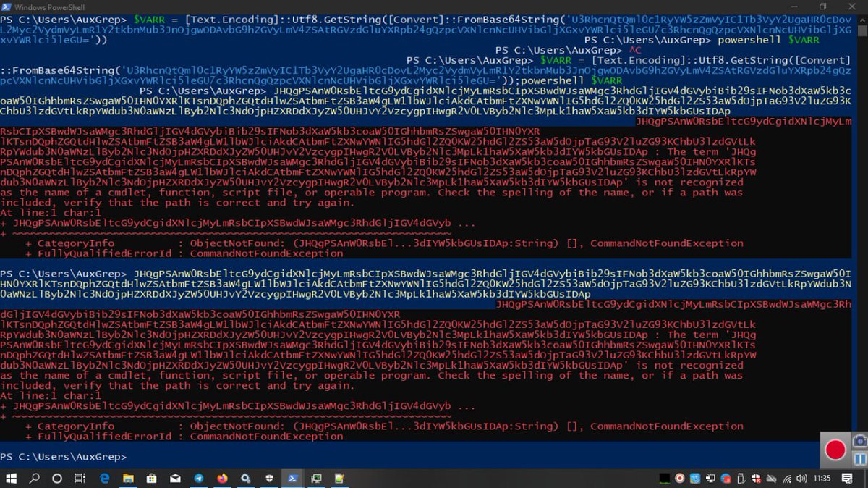This screenshot has width=868, height=488.
Task: Open Telegram from the taskbar
Action: [x=199, y=479]
